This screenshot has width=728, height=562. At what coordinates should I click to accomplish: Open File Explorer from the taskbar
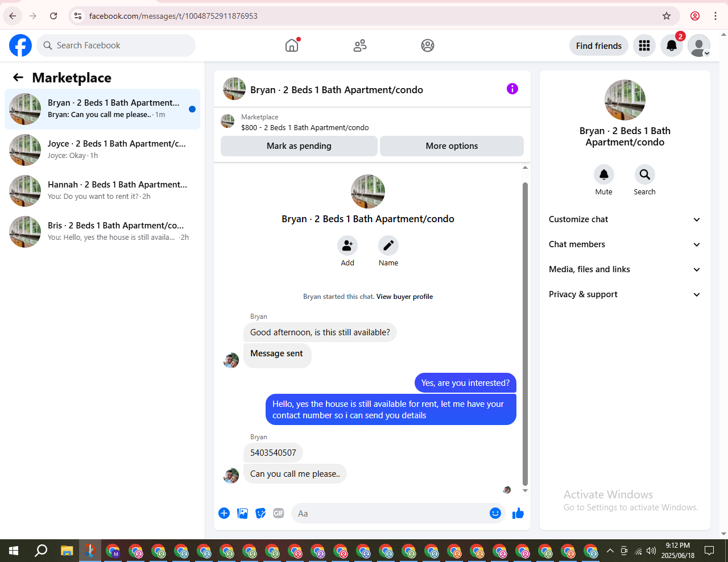(x=67, y=551)
